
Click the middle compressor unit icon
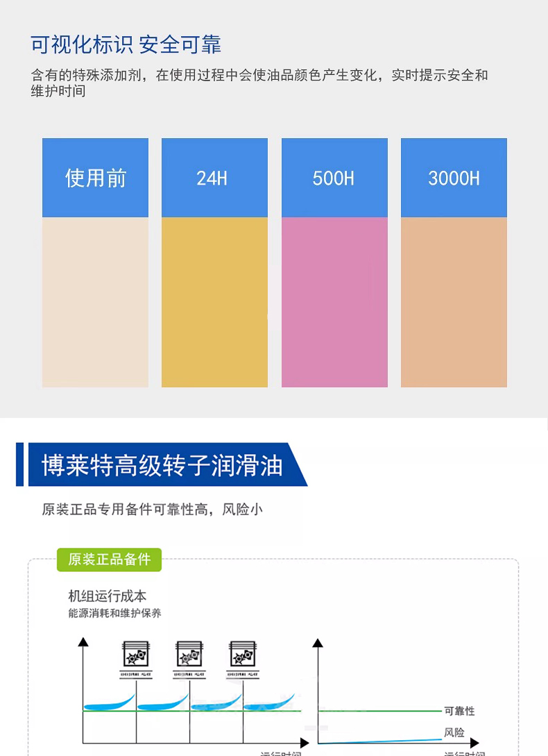point(189,654)
